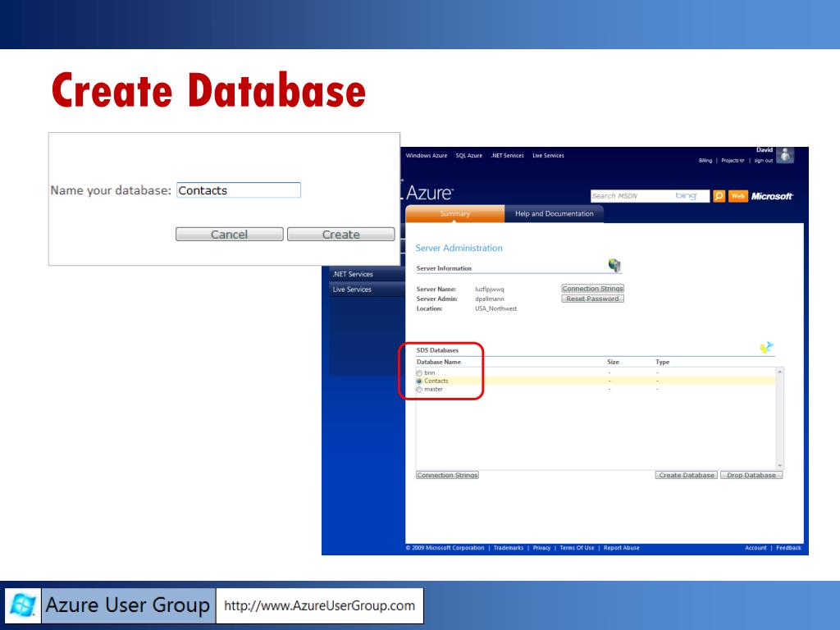Click the Search MSDN input field

click(650, 196)
